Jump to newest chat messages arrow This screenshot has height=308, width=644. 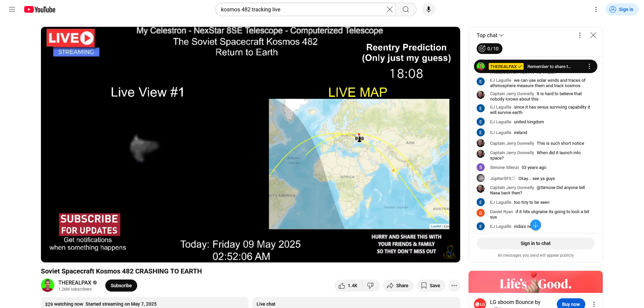click(x=535, y=225)
